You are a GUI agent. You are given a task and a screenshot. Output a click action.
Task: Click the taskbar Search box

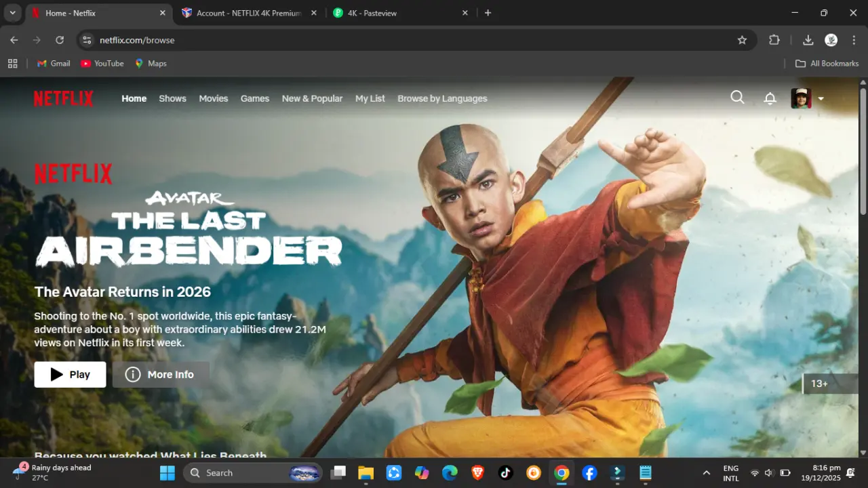[253, 472]
